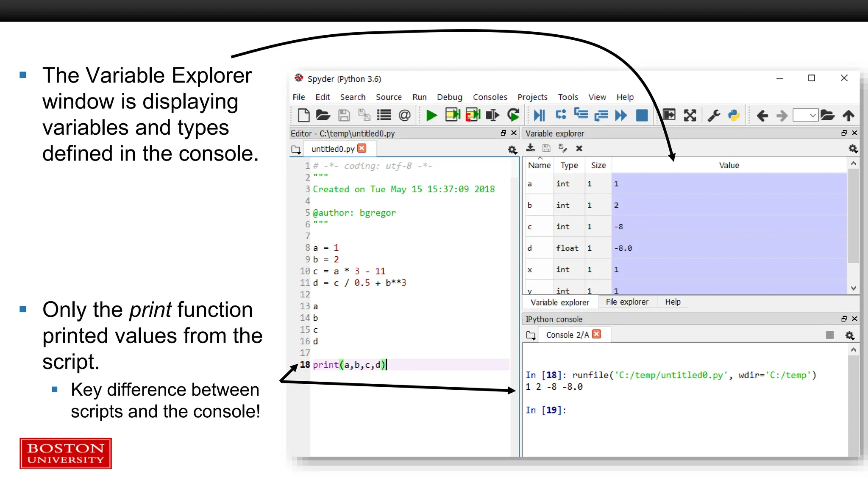Sort variables by the Name column header
The height and width of the screenshot is (488, 868).
click(x=539, y=165)
